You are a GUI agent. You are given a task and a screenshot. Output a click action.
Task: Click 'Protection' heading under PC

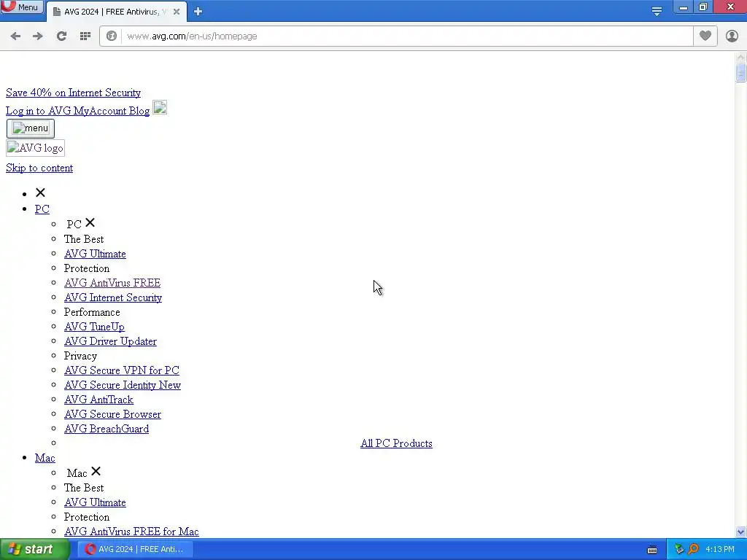[87, 268]
